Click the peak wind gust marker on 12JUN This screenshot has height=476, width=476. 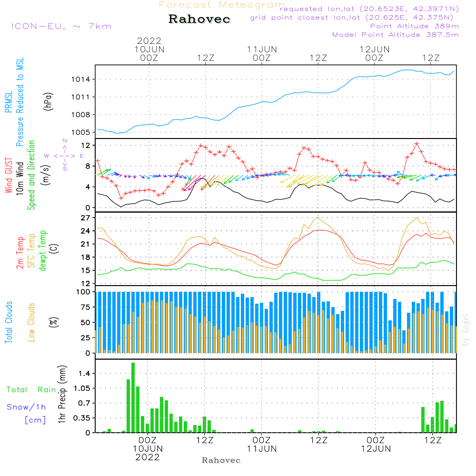click(416, 144)
